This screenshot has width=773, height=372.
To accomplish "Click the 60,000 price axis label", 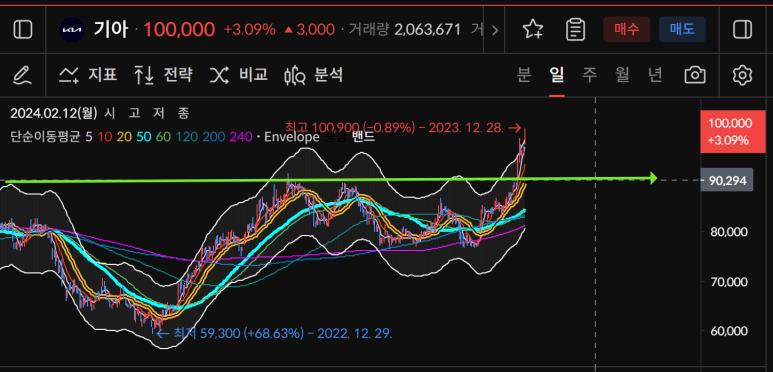I will pyautogui.click(x=729, y=331).
